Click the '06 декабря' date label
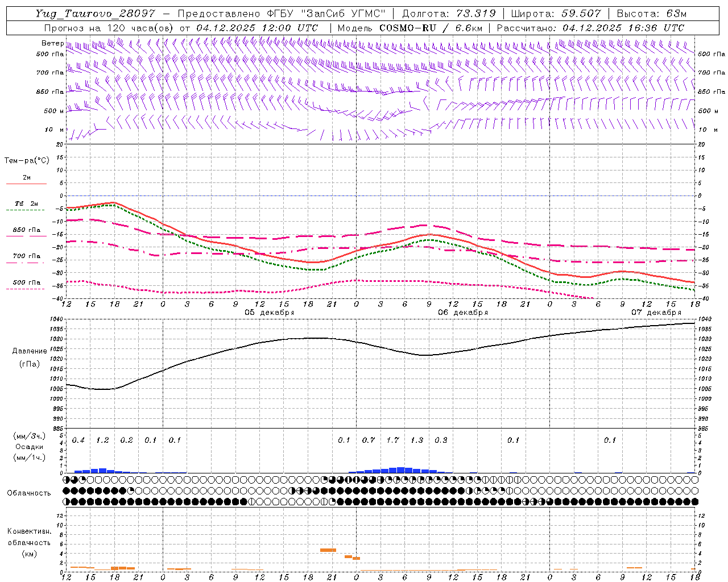 pos(463,313)
